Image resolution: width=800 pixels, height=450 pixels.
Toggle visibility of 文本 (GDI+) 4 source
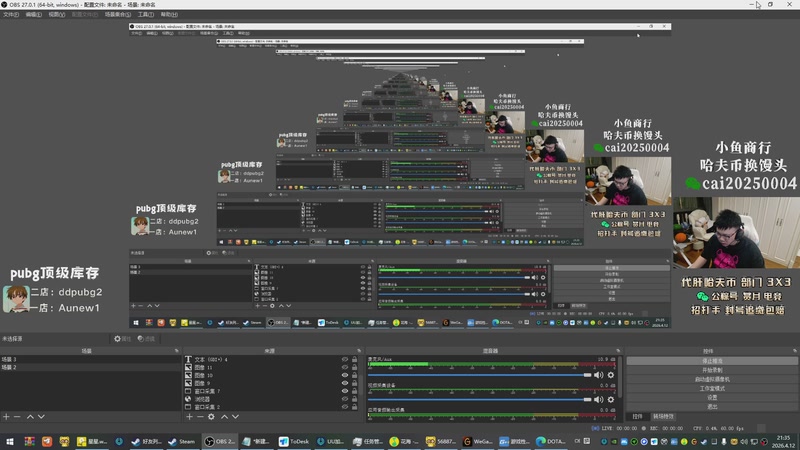345,360
